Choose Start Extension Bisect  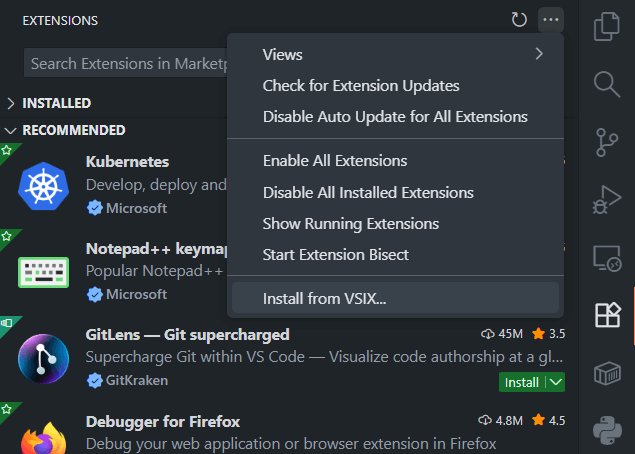pyautogui.click(x=395, y=255)
